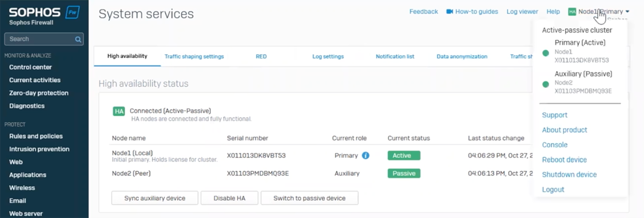Image resolution: width=644 pixels, height=218 pixels.
Task: Click the Primary role info icon
Action: click(x=365, y=156)
